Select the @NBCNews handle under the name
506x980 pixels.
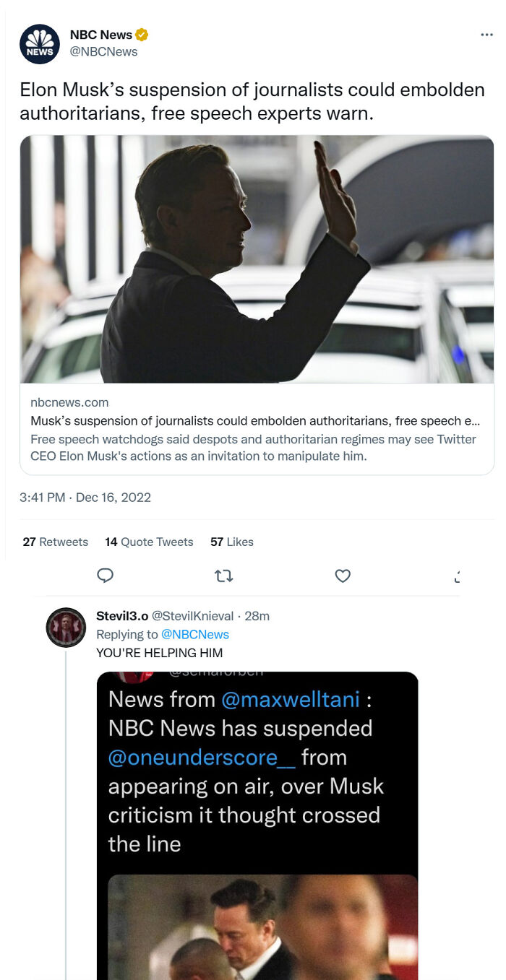click(105, 51)
